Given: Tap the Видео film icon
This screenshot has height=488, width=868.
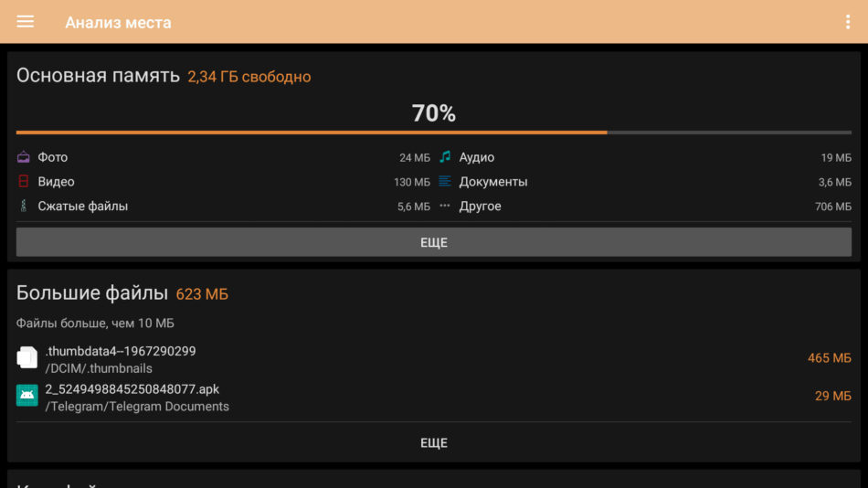Looking at the screenshot, I should [x=23, y=182].
